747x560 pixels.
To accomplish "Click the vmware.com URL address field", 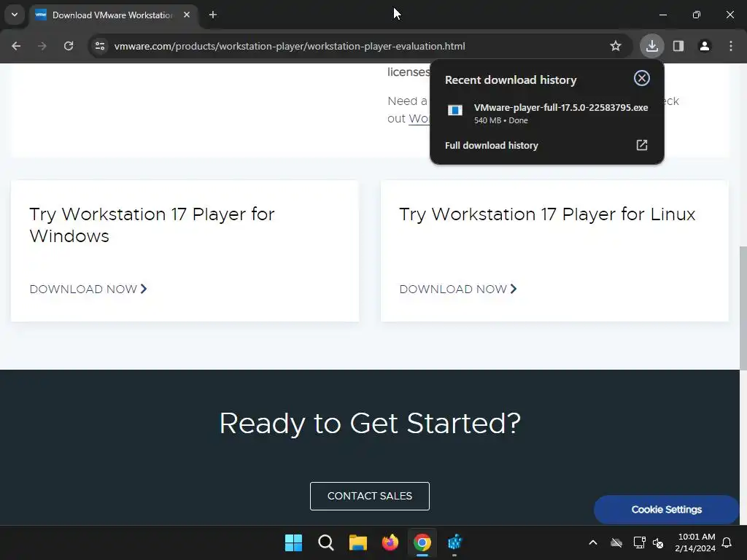I will point(290,46).
